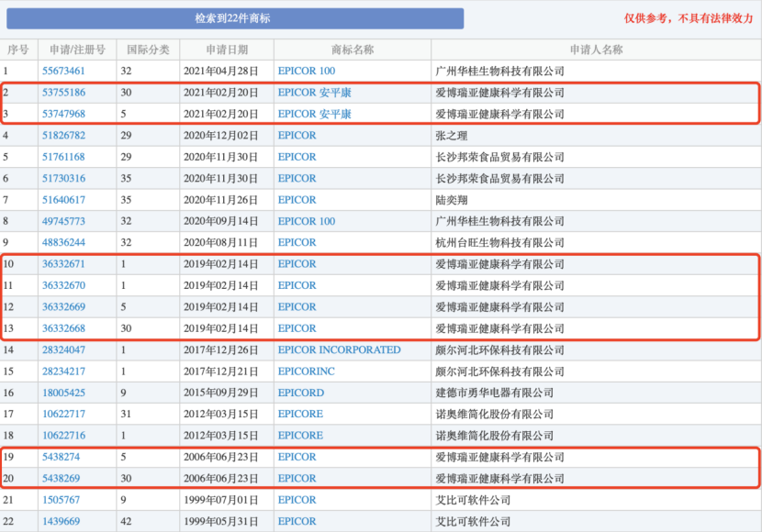Click the 申请日期 column header
Image resolution: width=762 pixels, height=532 pixels.
[x=227, y=50]
